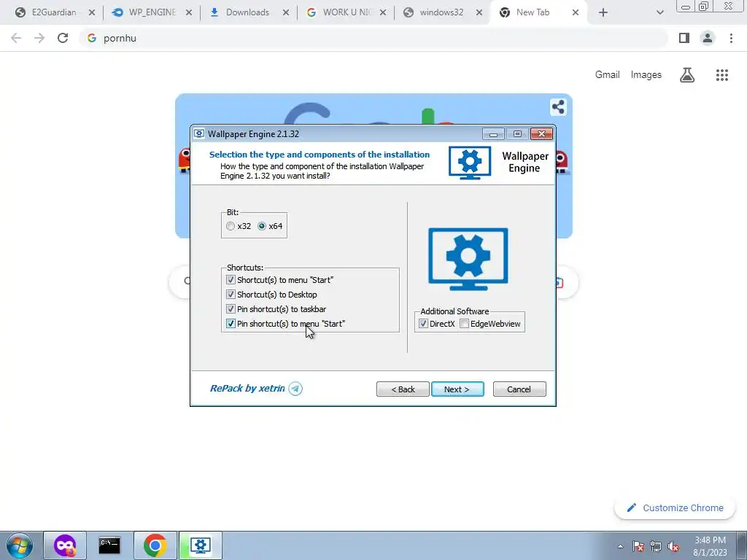Open the Downloads tab
Screen dimensions: 747x560
(x=247, y=12)
